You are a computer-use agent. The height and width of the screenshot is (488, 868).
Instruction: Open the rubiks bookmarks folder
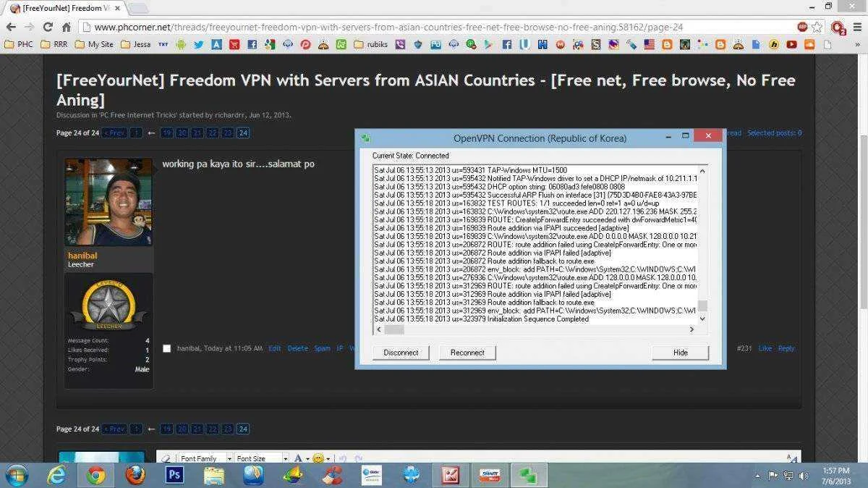click(x=370, y=44)
